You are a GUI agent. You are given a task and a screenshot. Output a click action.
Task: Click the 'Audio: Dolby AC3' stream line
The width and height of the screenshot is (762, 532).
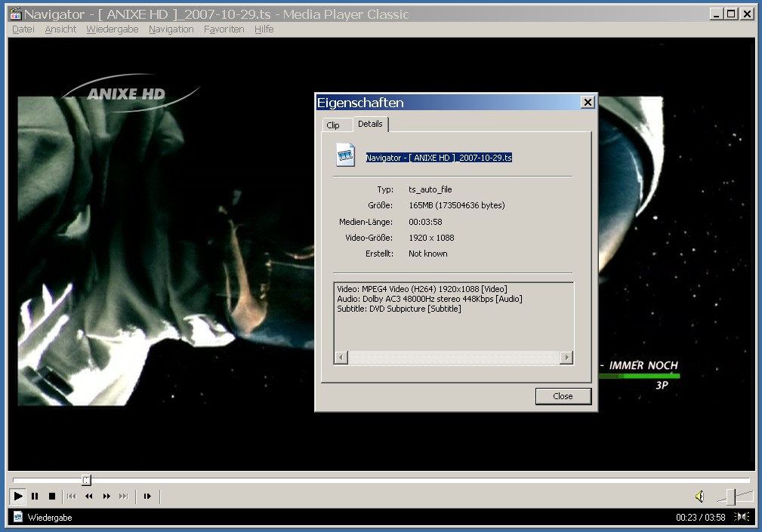coord(430,299)
